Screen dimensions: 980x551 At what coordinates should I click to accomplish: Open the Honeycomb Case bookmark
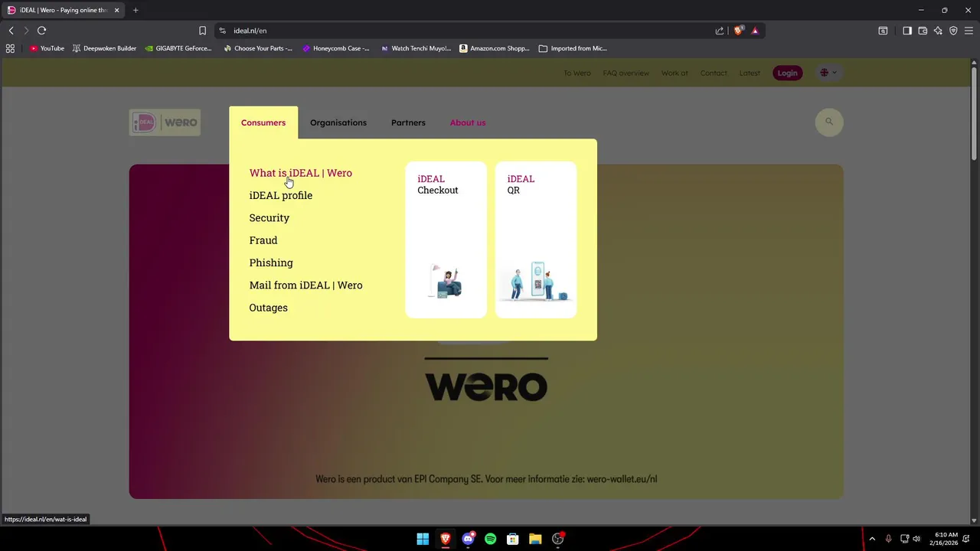tap(335, 48)
